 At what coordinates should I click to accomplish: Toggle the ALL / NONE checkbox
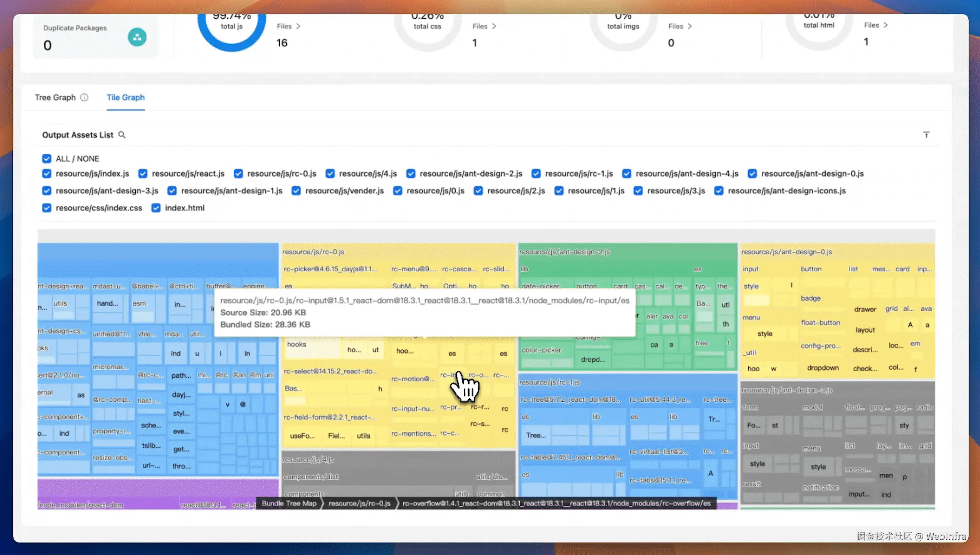click(x=46, y=158)
